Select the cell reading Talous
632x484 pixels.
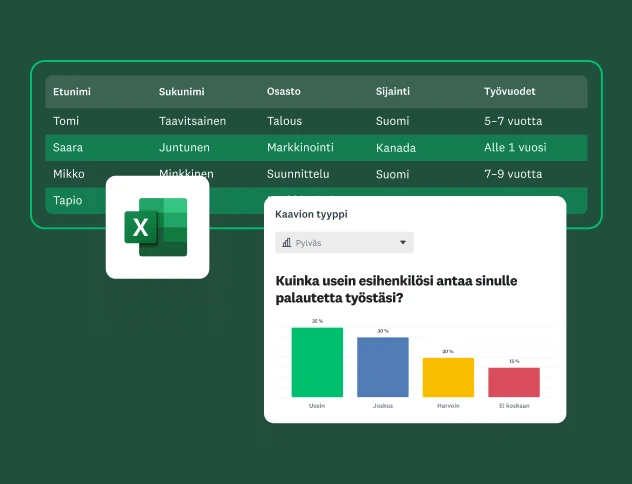point(284,121)
